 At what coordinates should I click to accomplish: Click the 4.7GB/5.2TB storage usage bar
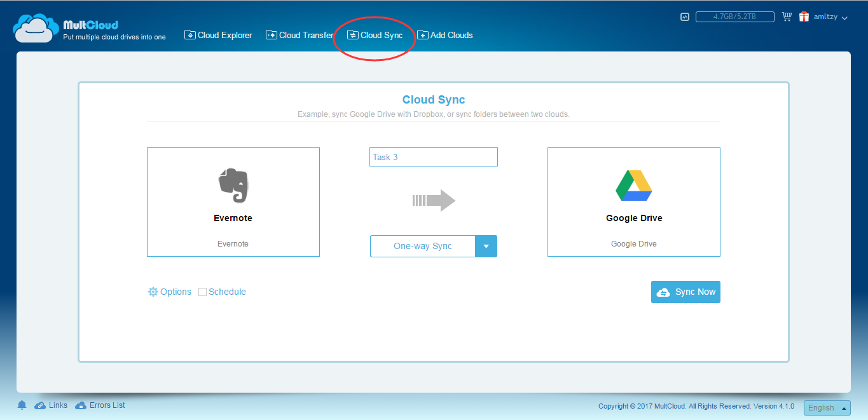tap(734, 17)
